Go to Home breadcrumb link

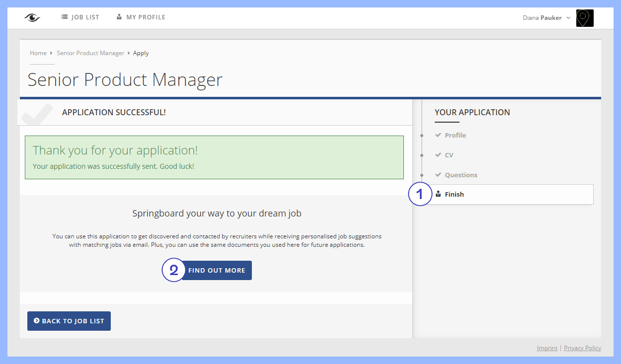[38, 53]
